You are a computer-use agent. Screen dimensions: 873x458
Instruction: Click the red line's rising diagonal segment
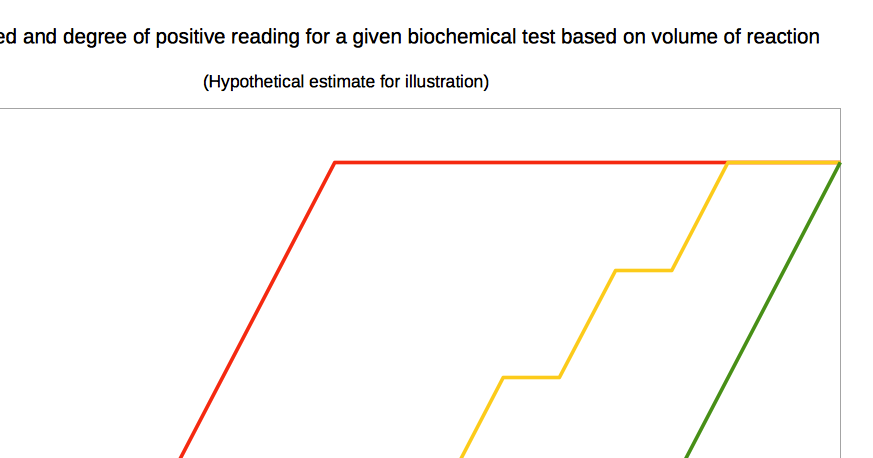257,310
